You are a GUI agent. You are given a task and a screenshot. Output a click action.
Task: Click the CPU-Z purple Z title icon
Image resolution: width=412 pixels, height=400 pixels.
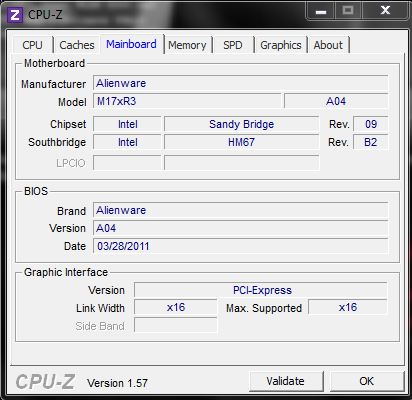(x=15, y=15)
